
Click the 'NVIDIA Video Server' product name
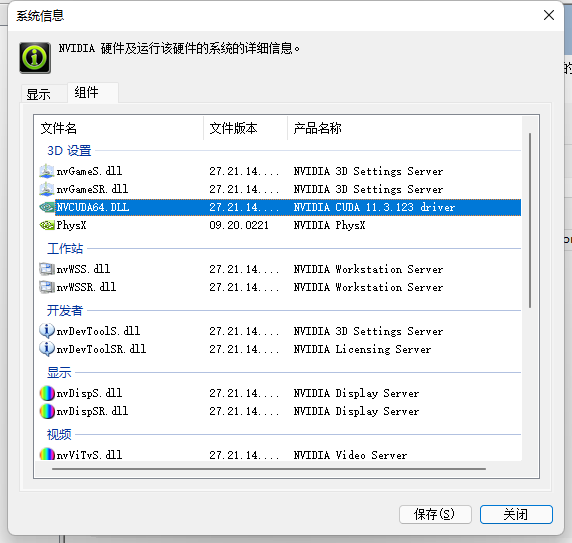tap(350, 455)
